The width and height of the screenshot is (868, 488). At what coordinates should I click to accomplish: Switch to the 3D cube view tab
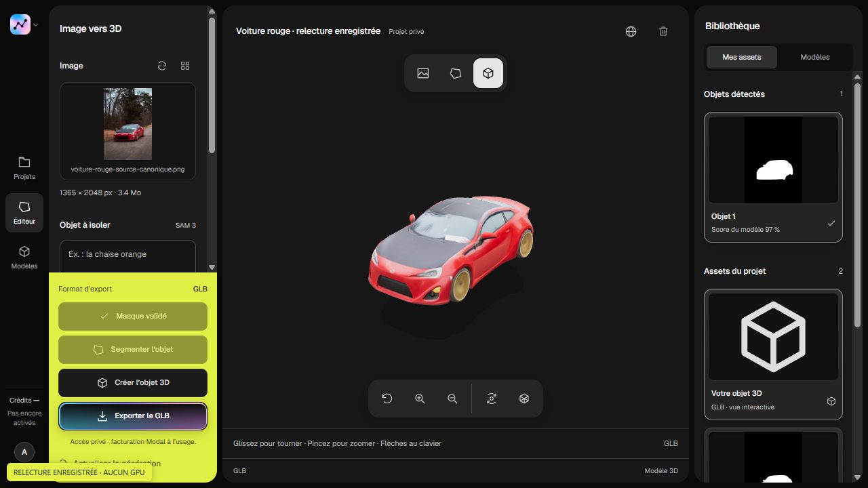click(x=488, y=73)
